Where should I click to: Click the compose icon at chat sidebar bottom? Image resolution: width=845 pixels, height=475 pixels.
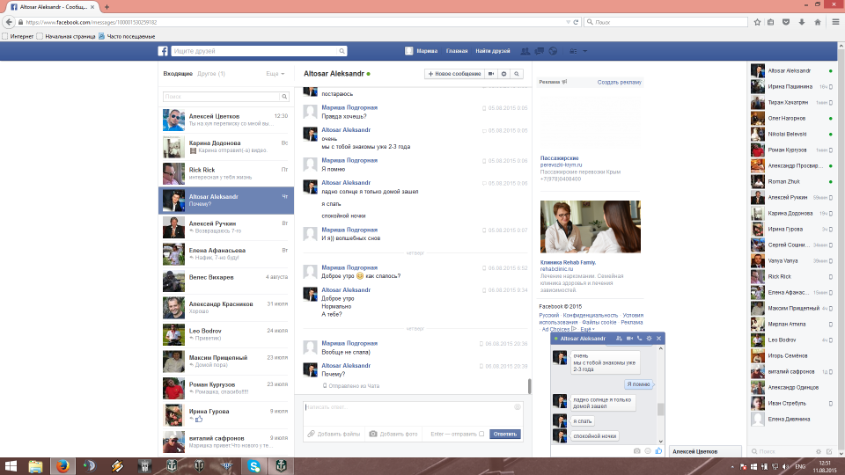coord(829,451)
